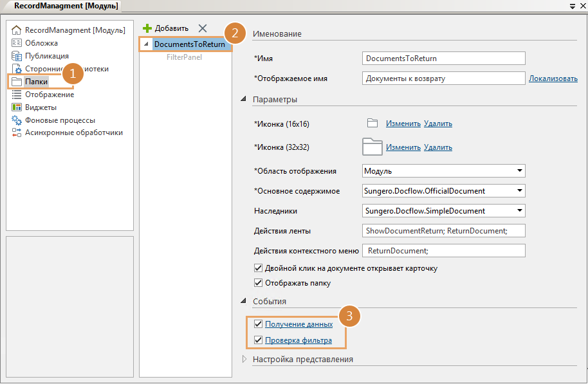
Task: Click the Фоновые процессы gears icon
Action: (x=17, y=120)
